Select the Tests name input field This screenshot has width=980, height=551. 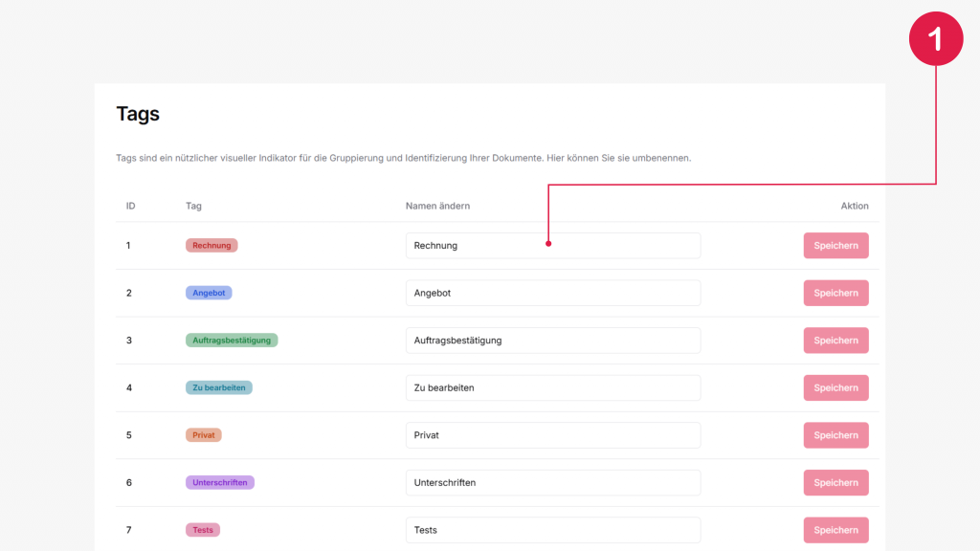[x=552, y=530]
